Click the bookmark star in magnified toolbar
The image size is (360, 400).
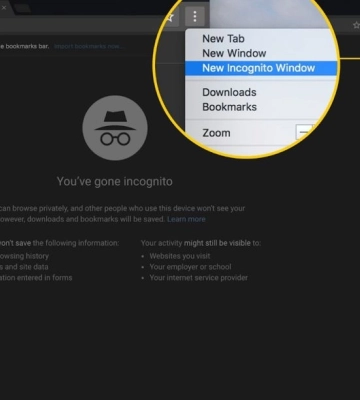171,18
